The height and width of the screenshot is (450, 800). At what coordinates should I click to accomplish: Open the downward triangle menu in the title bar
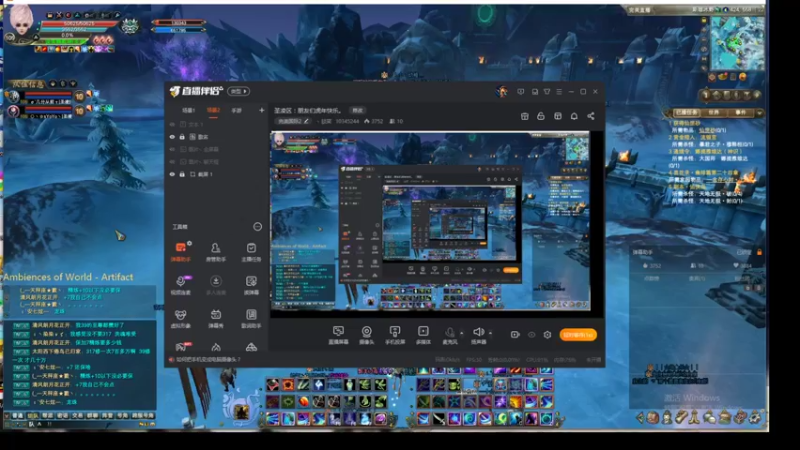pyautogui.click(x=547, y=92)
